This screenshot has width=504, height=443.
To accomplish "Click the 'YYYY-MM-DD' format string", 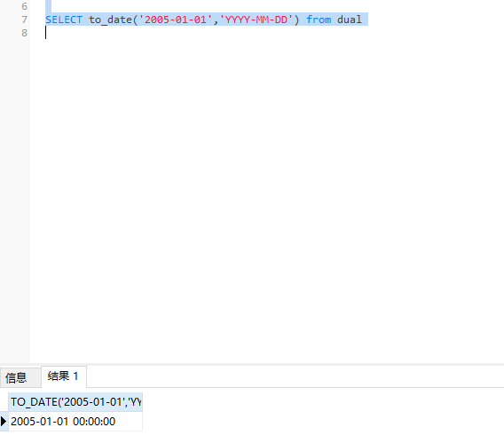I will (256, 20).
